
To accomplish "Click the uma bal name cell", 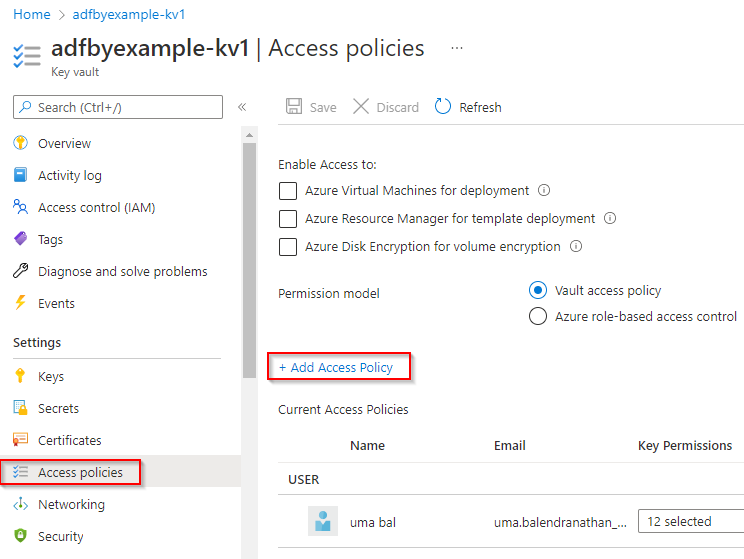I will 373,522.
